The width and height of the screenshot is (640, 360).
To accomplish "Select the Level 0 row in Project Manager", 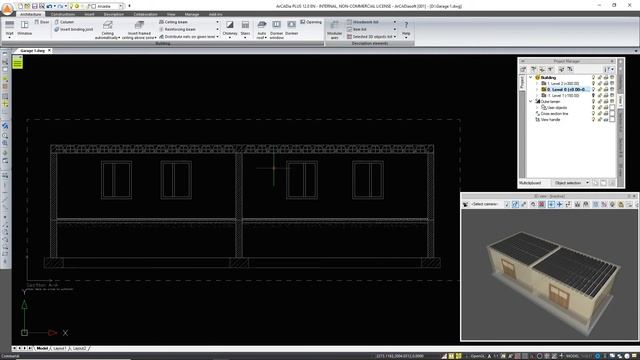I will 565,89.
